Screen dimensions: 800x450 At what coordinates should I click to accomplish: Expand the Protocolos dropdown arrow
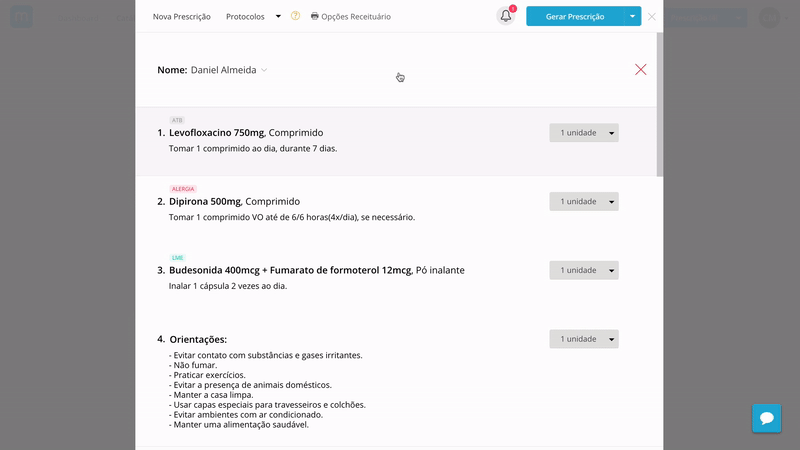point(278,16)
